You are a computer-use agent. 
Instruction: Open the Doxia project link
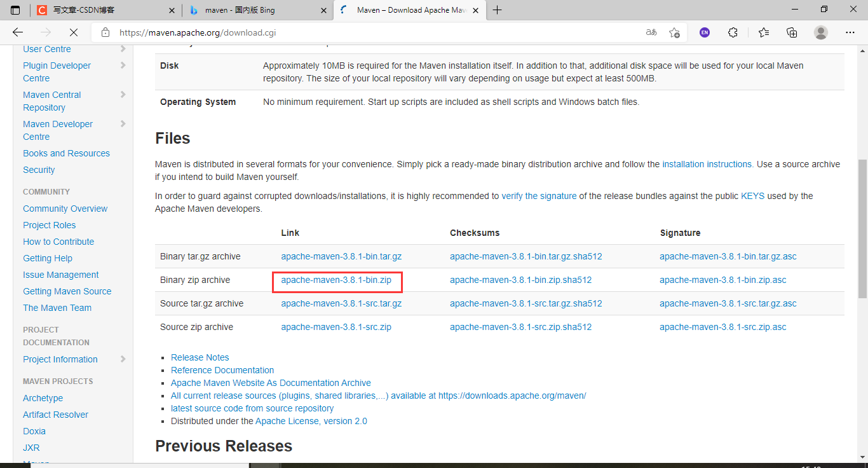coord(34,431)
